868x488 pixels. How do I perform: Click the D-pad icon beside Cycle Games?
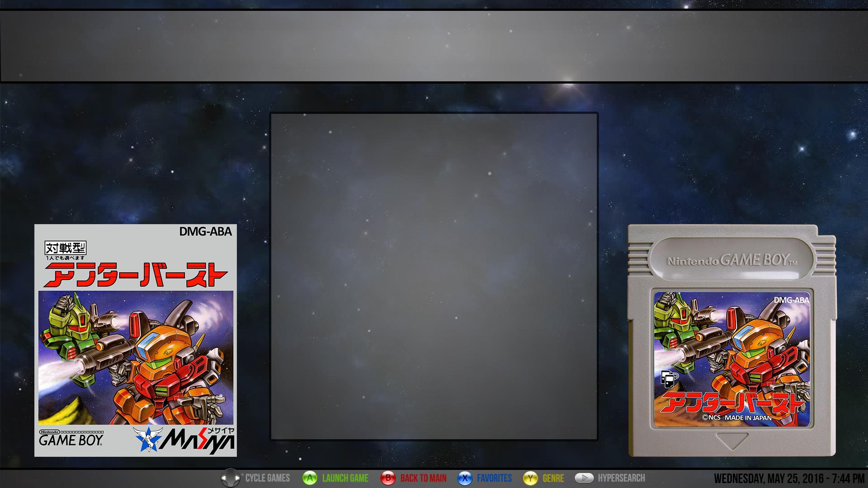231,478
